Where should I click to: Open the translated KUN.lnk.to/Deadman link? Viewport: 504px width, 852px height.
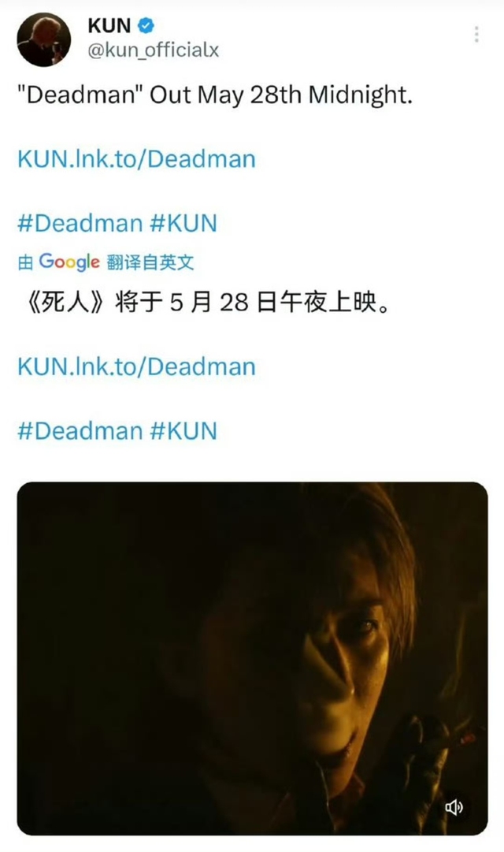(136, 366)
